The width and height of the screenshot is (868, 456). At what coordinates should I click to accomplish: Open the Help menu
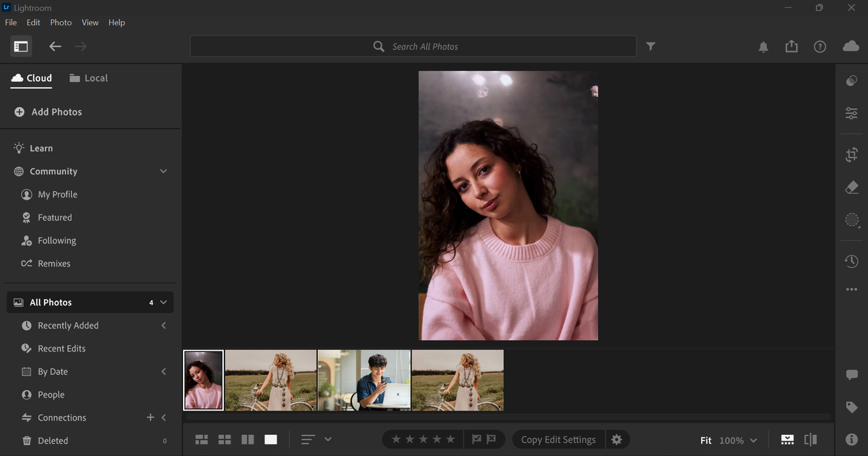pyautogui.click(x=117, y=22)
